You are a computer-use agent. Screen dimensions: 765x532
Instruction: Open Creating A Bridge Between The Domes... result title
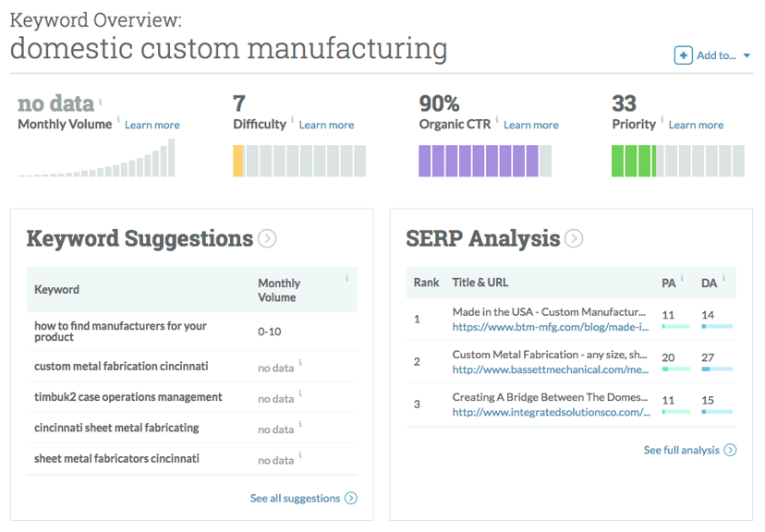pos(551,397)
